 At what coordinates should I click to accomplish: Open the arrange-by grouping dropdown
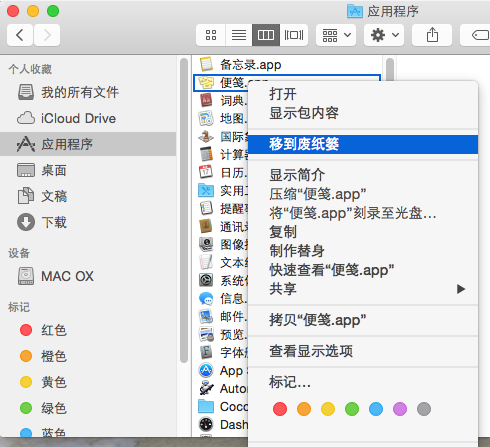pos(336,35)
